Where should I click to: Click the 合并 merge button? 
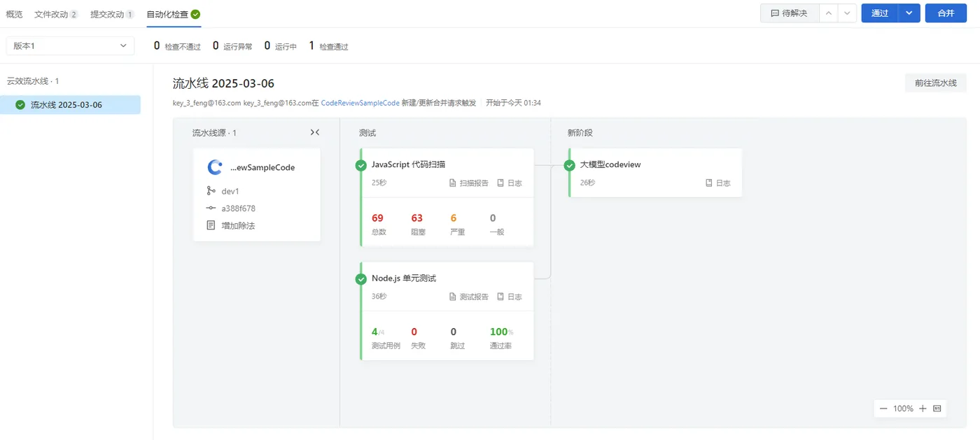[946, 13]
